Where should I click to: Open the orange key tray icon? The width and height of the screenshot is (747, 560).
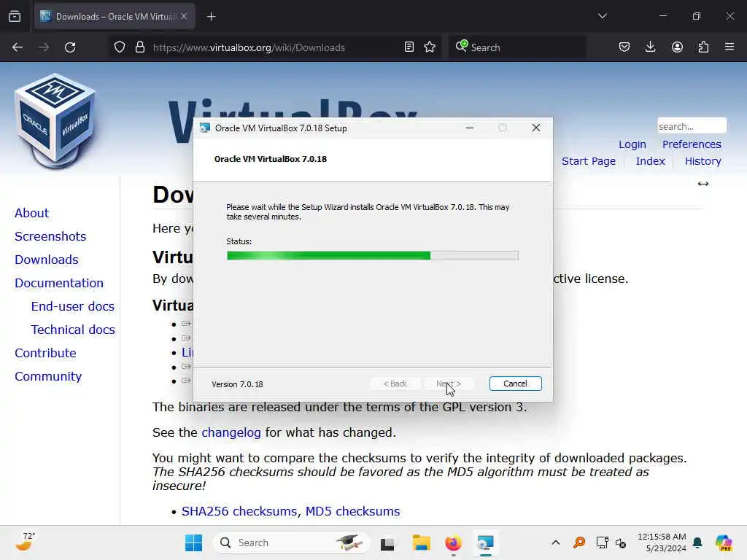pyautogui.click(x=578, y=542)
